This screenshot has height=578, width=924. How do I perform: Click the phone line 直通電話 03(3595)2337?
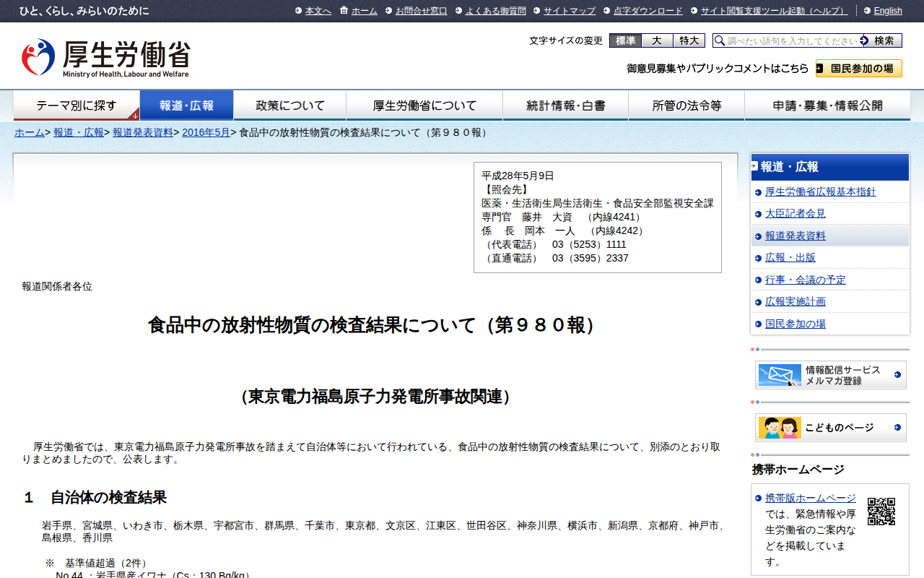[x=555, y=258]
